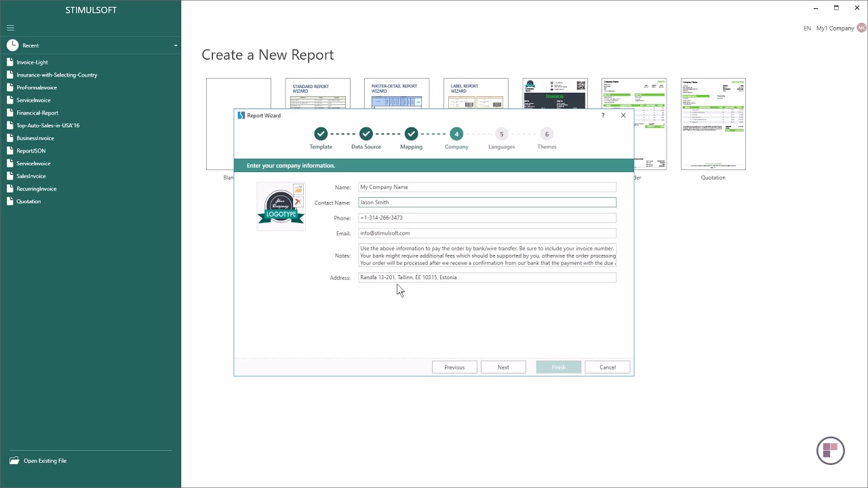Open the first ServiceInvoice entry below ProFormaInvoice
Screen dimensions: 868x488
pyautogui.click(x=33, y=100)
